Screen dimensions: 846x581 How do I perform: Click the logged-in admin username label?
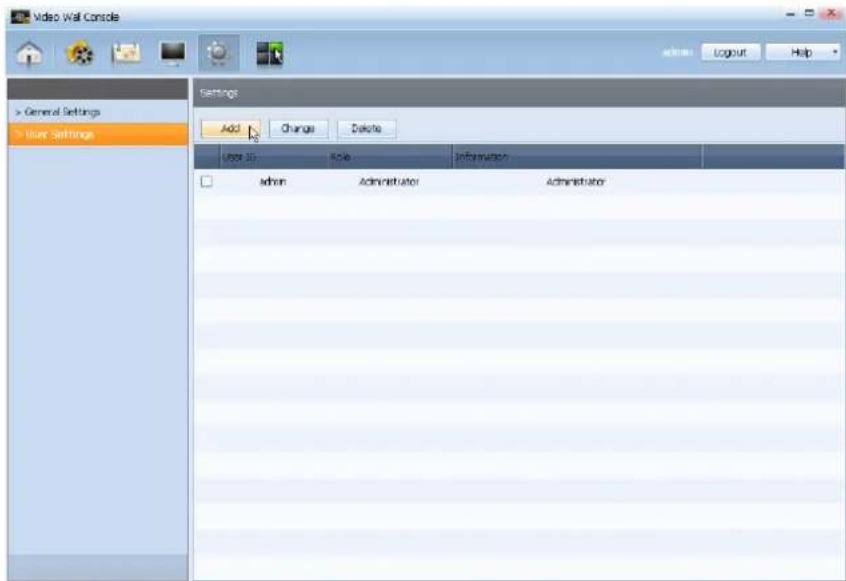(677, 52)
